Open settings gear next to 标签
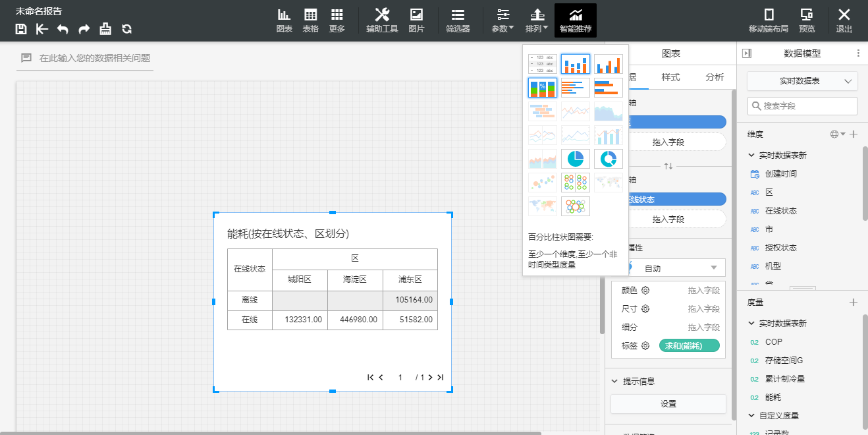 [x=645, y=345]
